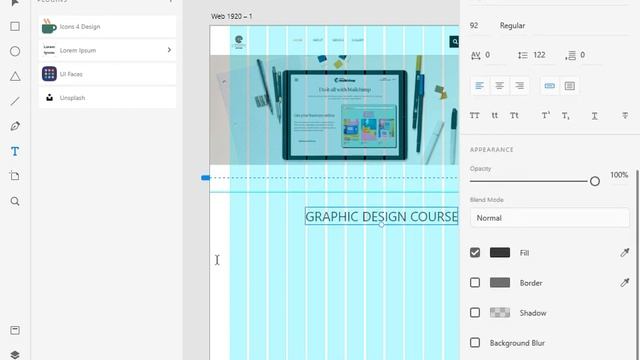Select the Zoom magnifier tool

point(15,201)
